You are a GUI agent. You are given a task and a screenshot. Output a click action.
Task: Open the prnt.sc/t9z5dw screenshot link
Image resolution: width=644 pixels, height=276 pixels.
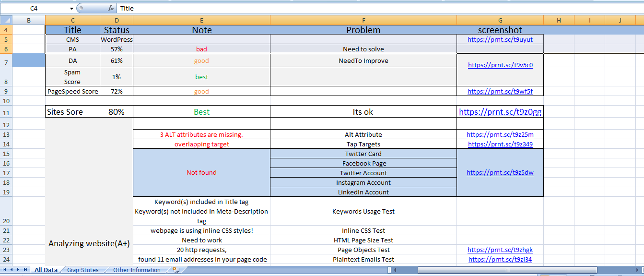500,172
